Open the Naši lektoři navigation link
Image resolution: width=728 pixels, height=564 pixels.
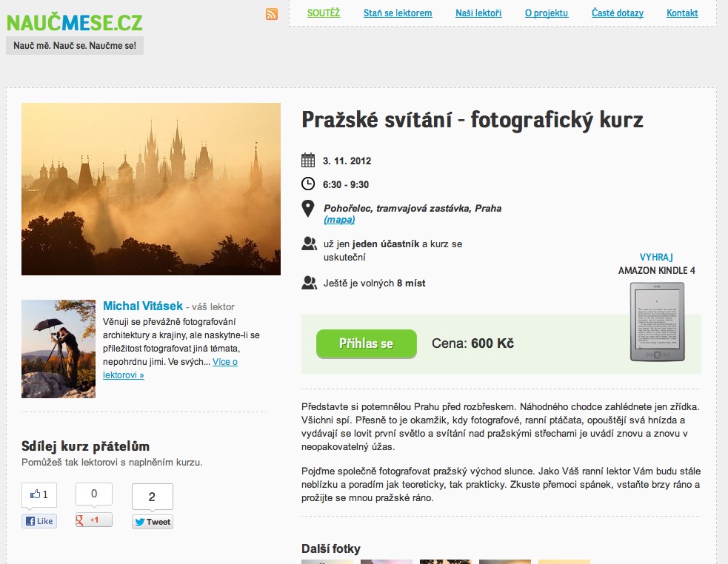pos(478,13)
